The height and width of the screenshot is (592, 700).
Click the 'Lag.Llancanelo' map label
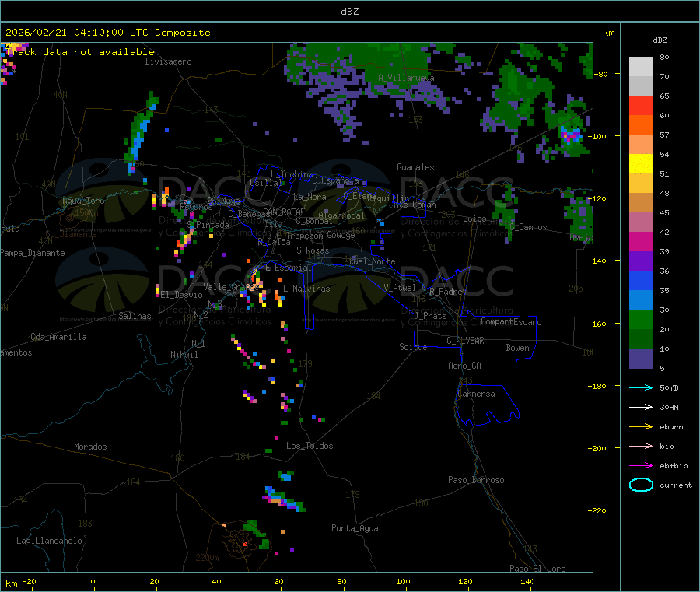tap(50, 541)
